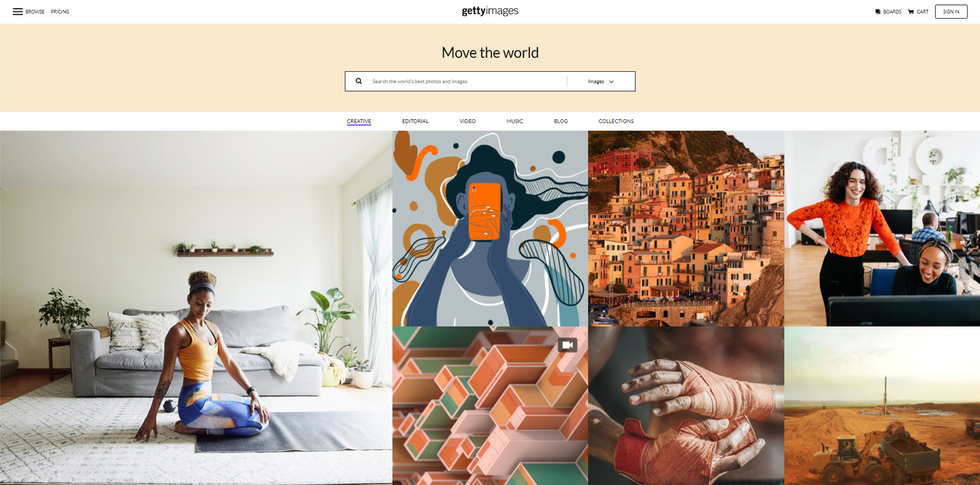
Task: Open the Blog tab
Action: click(560, 121)
